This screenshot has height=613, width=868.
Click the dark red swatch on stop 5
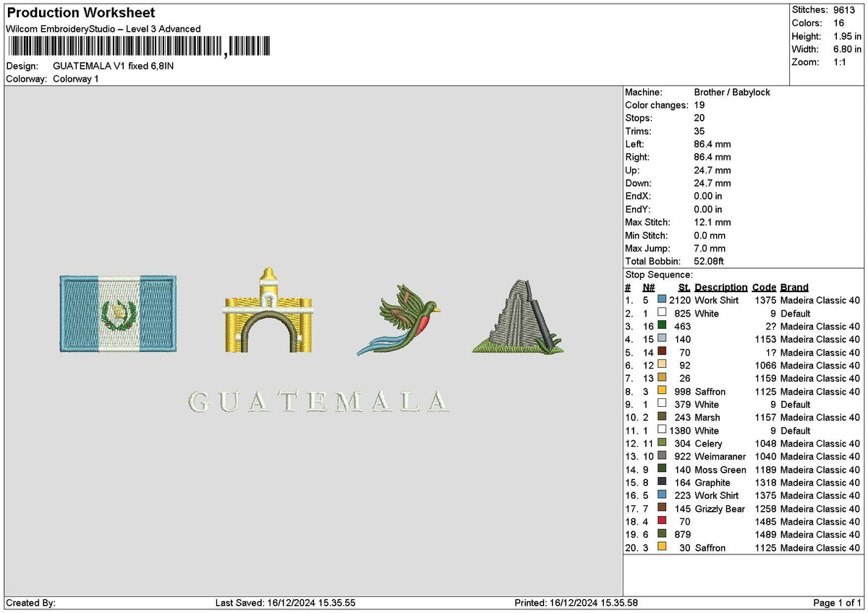pyautogui.click(x=662, y=351)
